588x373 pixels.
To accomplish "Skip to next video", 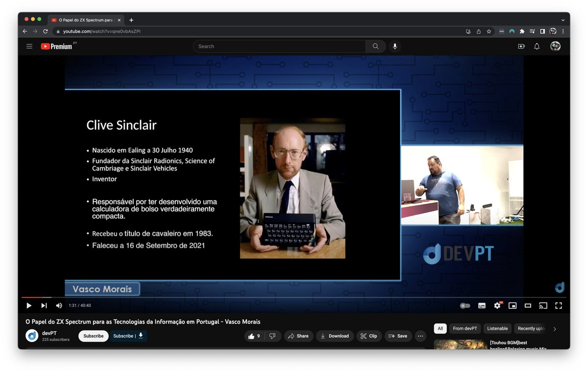I will (44, 305).
